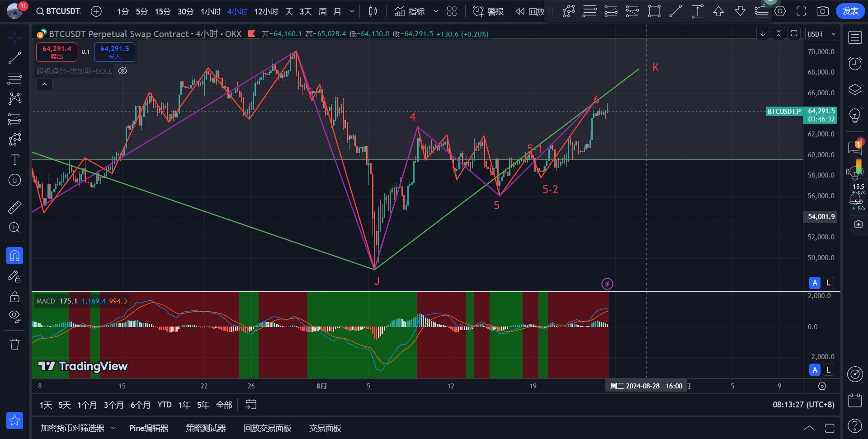Image resolution: width=868 pixels, height=439 pixels.
Task: Open the ideas lightbulb icon in sidebar
Action: click(x=855, y=115)
